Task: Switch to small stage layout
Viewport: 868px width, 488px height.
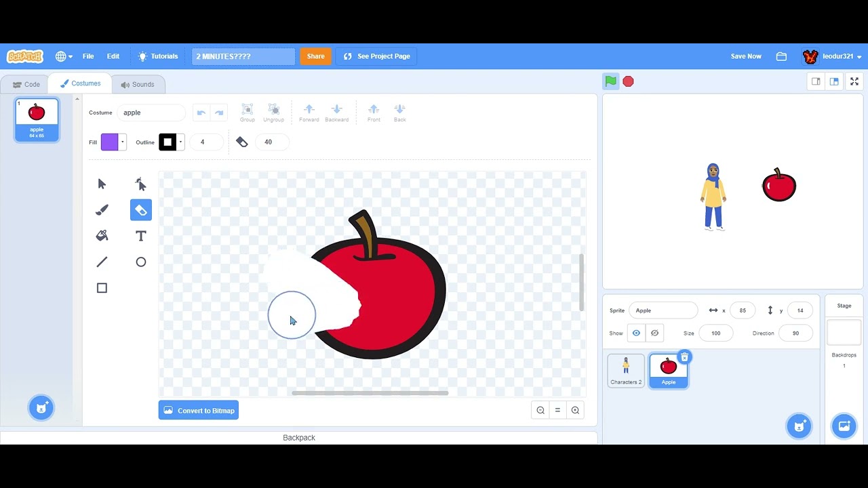Action: pos(816,81)
